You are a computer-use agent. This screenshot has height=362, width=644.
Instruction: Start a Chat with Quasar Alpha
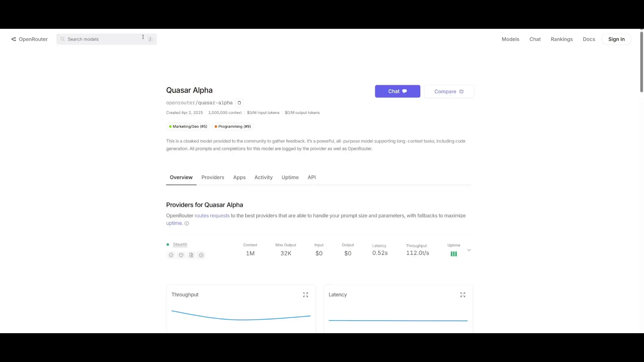click(397, 91)
